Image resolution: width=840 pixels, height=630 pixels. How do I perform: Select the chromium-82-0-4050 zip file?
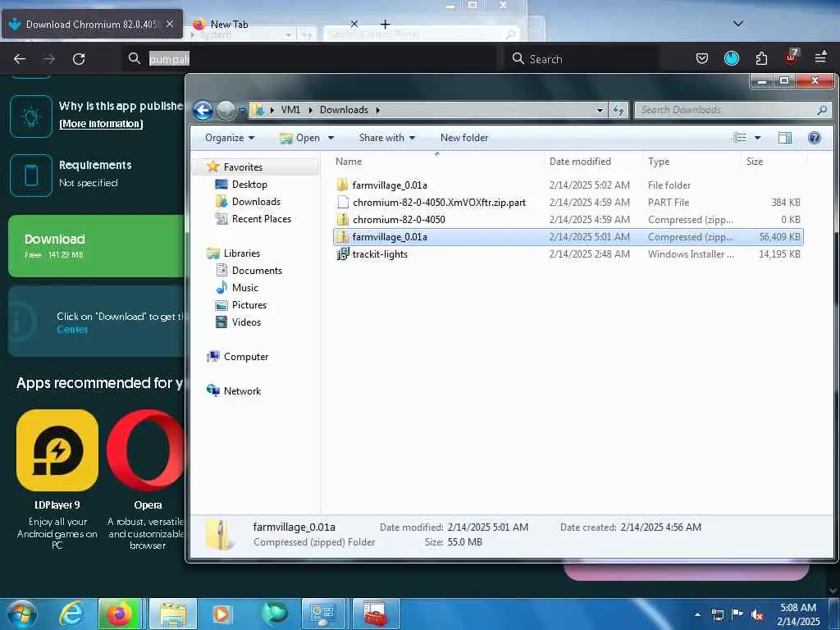point(568,219)
